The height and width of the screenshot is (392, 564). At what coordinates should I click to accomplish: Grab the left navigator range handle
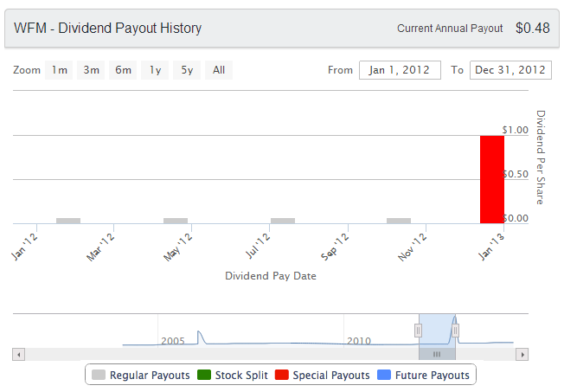(418, 330)
